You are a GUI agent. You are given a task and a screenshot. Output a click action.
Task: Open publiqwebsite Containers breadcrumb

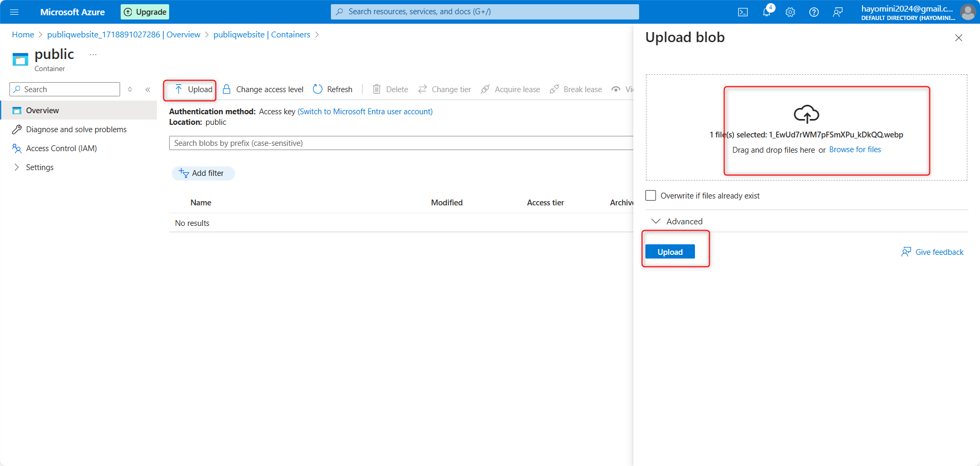tap(262, 35)
